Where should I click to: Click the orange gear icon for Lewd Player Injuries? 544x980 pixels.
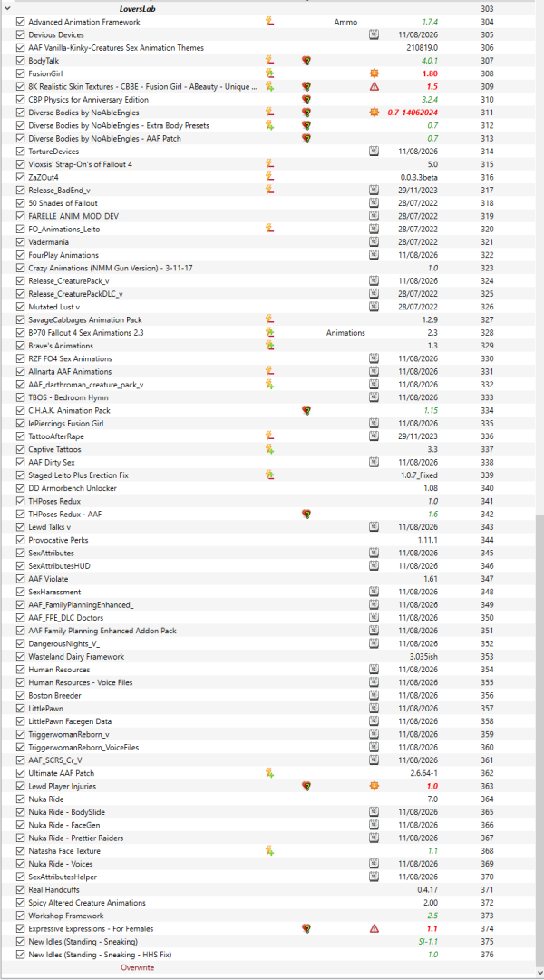(x=374, y=786)
